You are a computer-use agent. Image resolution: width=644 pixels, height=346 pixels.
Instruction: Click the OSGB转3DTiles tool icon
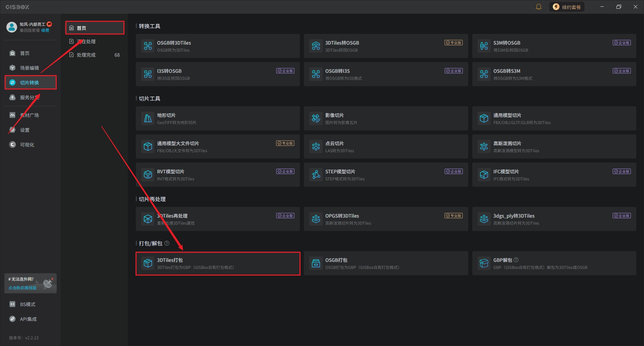[x=148, y=46]
